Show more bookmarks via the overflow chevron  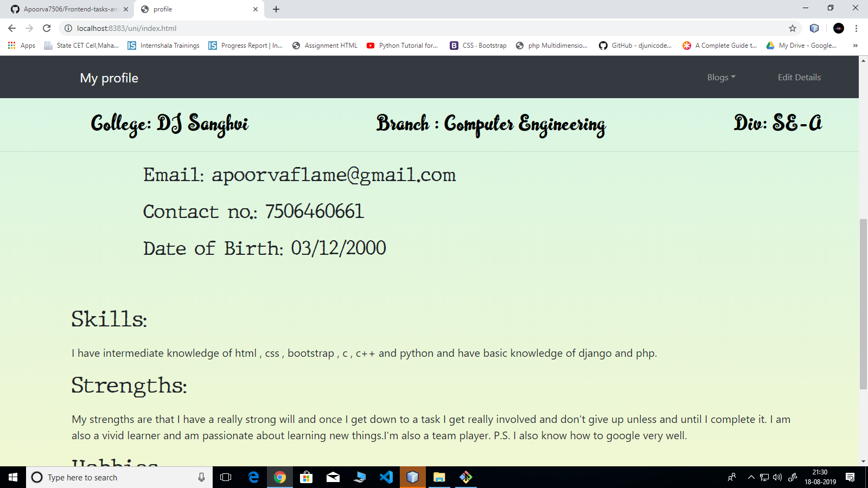tap(856, 46)
